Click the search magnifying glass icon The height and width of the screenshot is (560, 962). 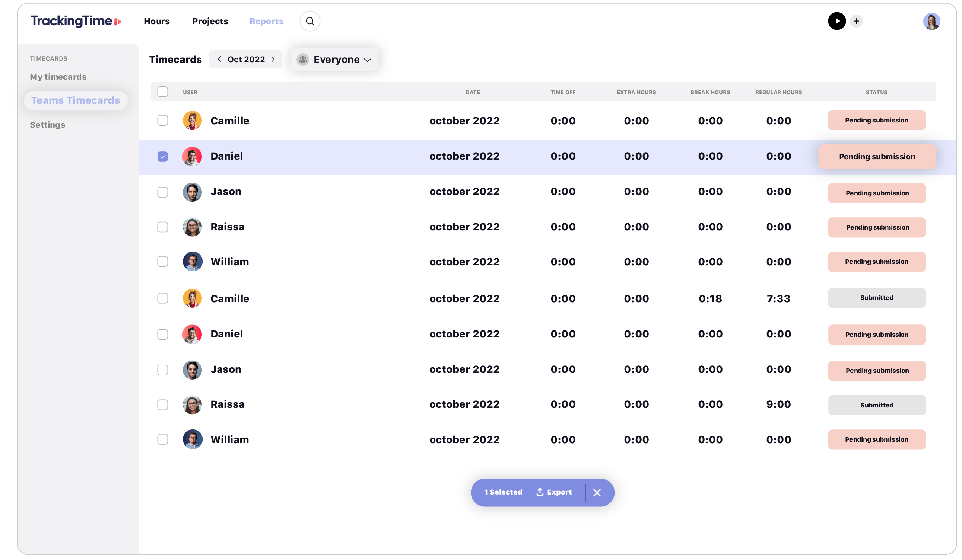[x=309, y=21]
